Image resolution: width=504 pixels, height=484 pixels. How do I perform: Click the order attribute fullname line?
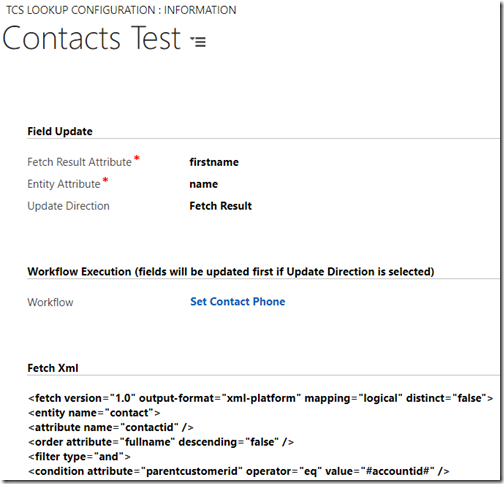pos(161,442)
